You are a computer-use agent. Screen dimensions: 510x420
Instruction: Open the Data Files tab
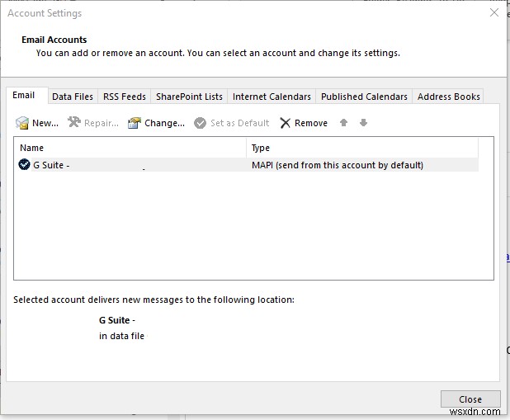point(73,97)
